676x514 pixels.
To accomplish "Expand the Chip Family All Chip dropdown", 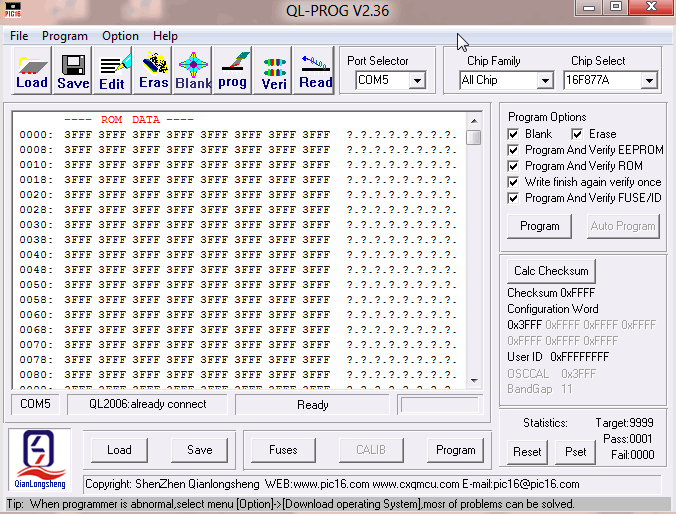I will [545, 80].
